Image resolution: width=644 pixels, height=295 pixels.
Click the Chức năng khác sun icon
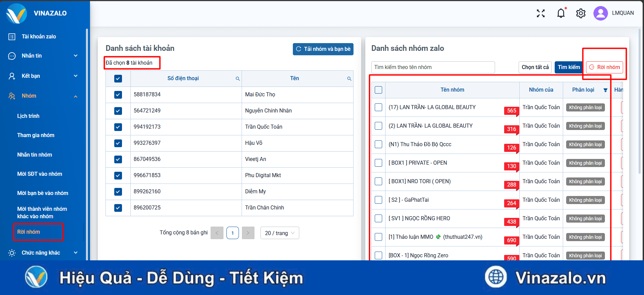click(12, 253)
